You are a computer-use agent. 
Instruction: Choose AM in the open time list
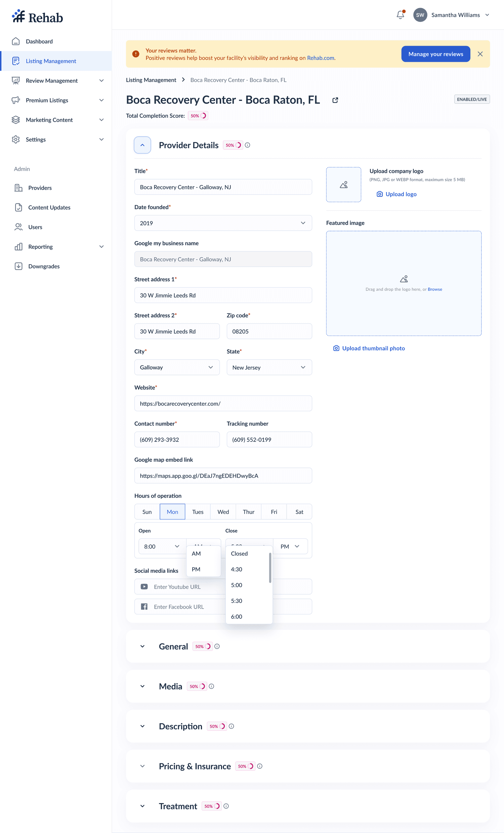point(203,554)
